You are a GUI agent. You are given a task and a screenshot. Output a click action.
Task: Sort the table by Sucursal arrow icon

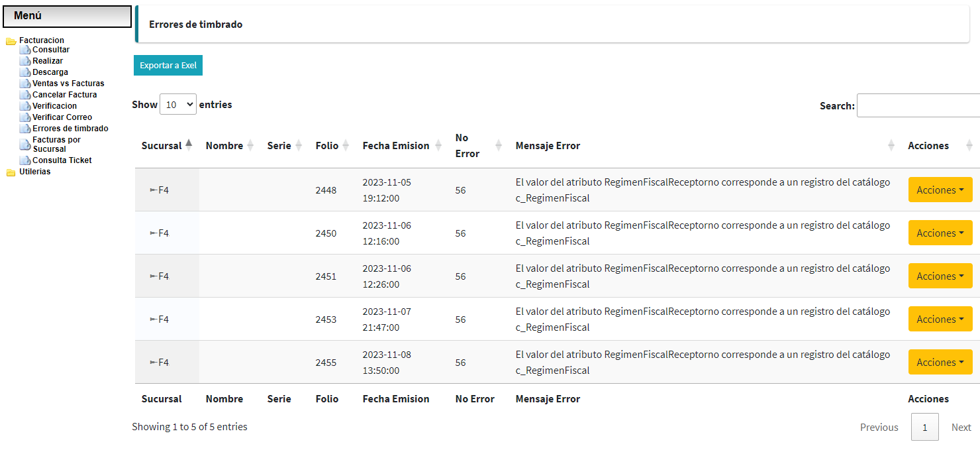pos(189,145)
